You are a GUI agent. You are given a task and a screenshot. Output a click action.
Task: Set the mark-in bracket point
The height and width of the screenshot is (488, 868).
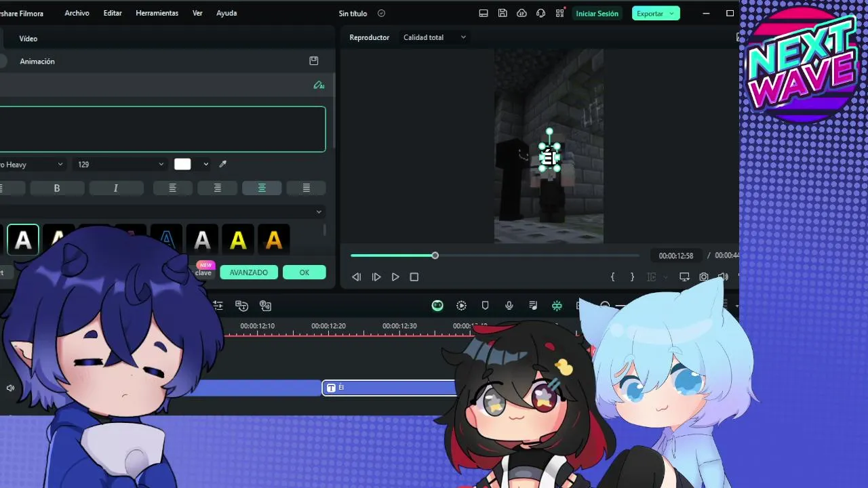click(612, 277)
